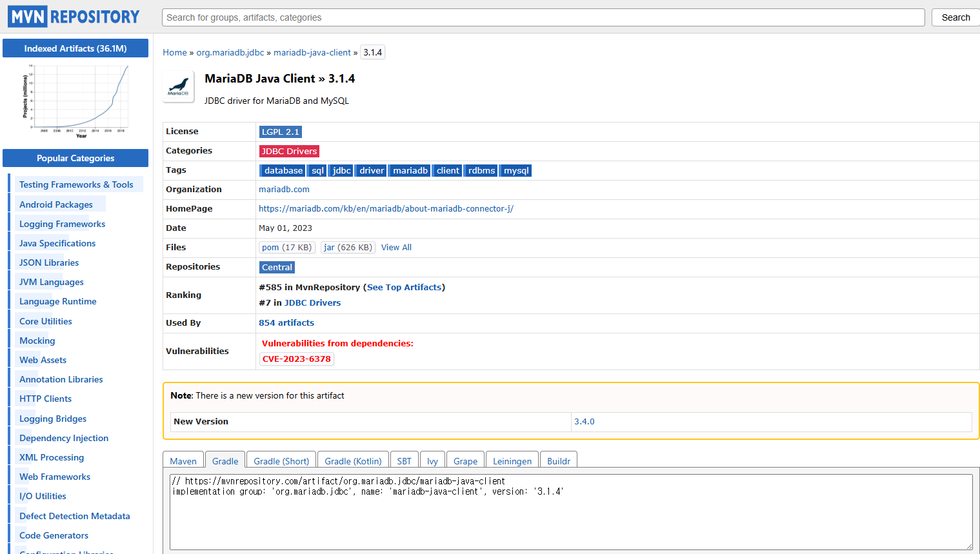Switch to the Leiningen tab

click(x=512, y=460)
